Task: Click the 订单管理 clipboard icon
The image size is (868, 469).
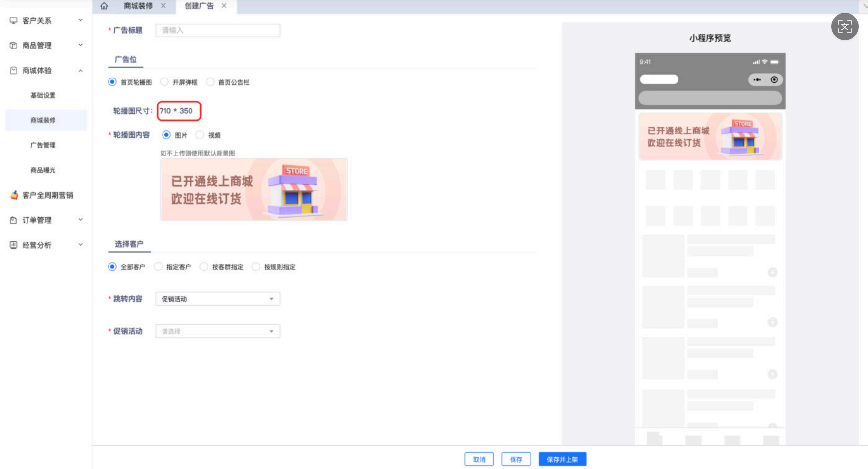Action: point(14,220)
